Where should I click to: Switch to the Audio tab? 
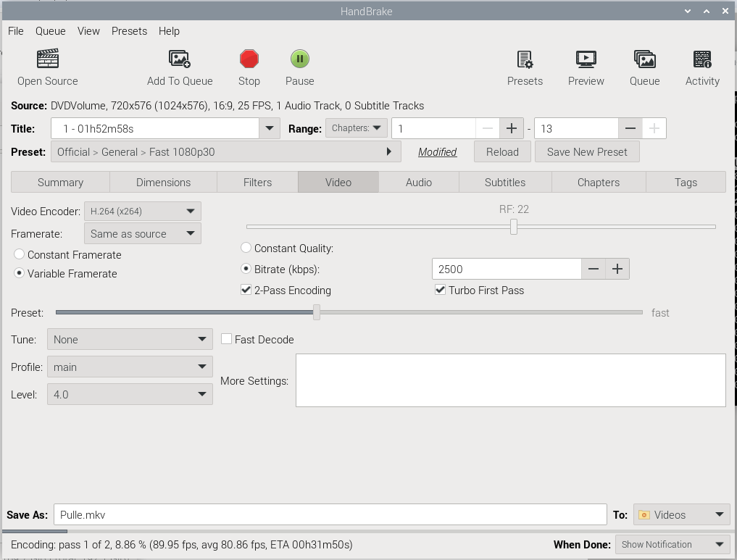[x=419, y=183]
